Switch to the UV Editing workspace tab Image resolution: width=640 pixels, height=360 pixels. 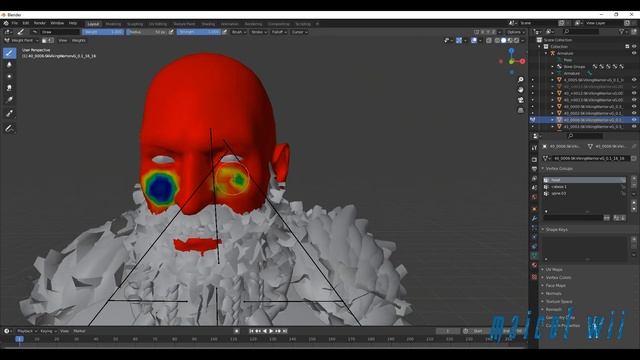[x=158, y=24]
